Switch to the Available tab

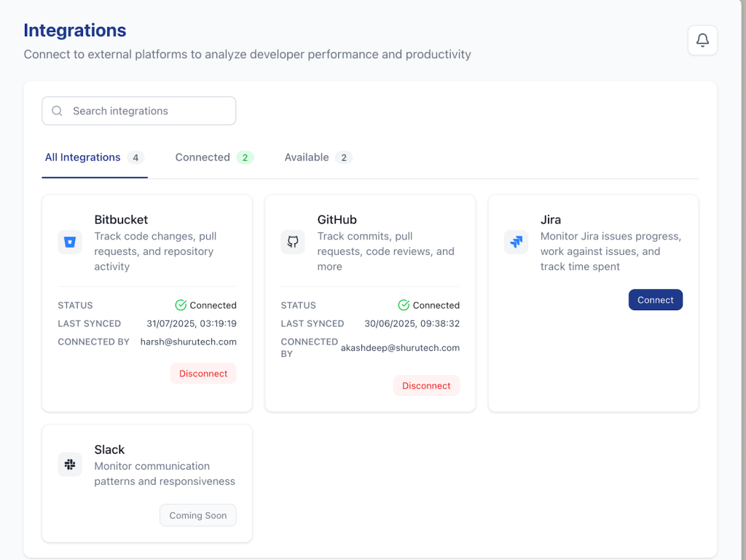click(x=318, y=158)
